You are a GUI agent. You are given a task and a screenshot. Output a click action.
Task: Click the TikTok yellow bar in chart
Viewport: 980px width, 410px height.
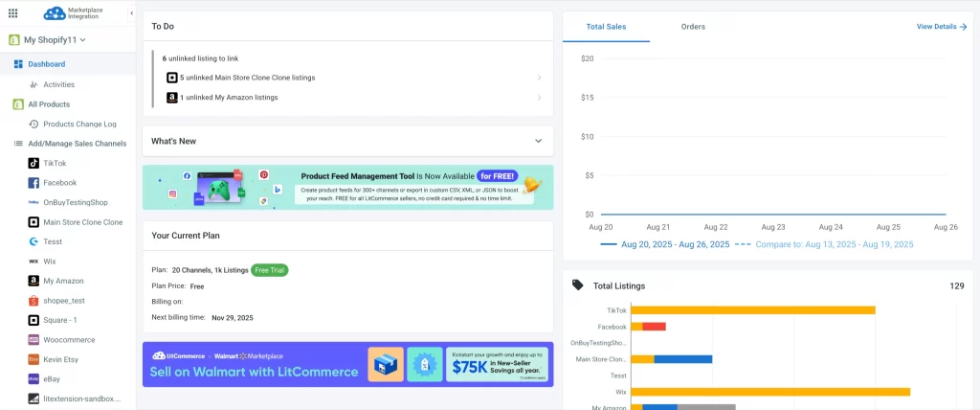pyautogui.click(x=753, y=309)
